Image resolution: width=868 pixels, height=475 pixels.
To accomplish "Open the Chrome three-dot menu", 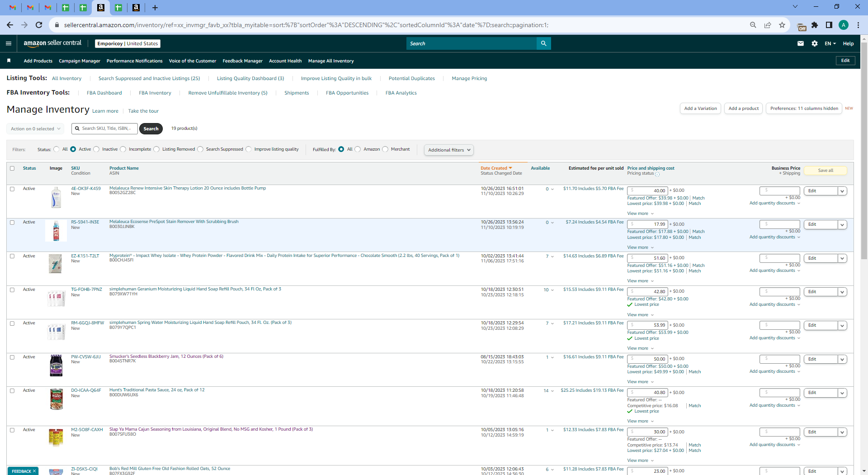I will tap(859, 25).
